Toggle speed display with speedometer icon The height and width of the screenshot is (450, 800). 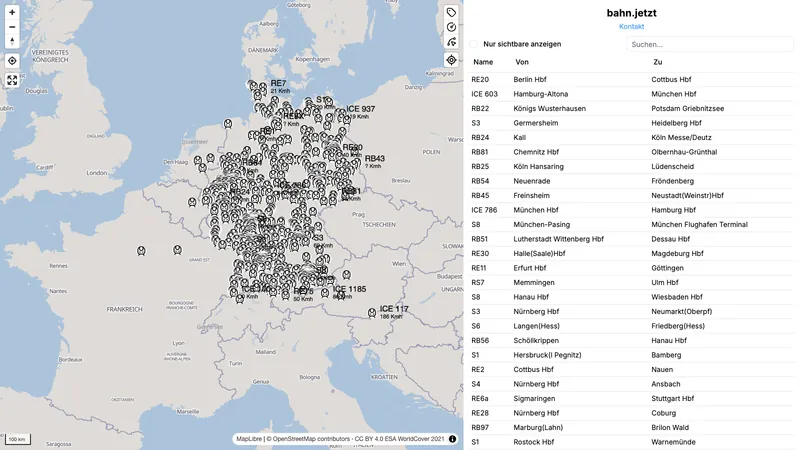point(451,27)
